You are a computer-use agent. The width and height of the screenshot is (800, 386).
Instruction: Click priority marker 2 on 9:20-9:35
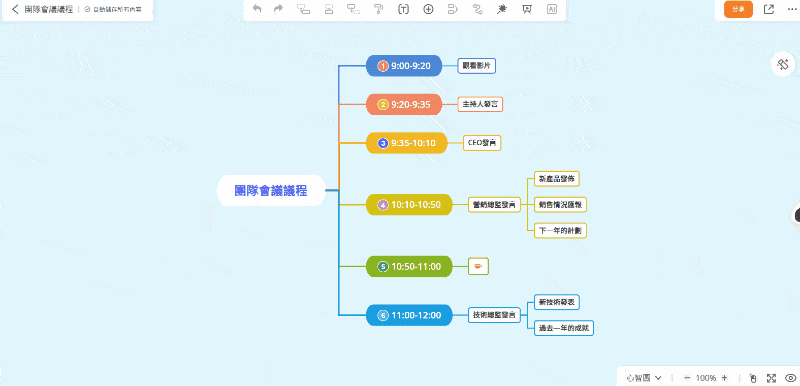(x=383, y=105)
